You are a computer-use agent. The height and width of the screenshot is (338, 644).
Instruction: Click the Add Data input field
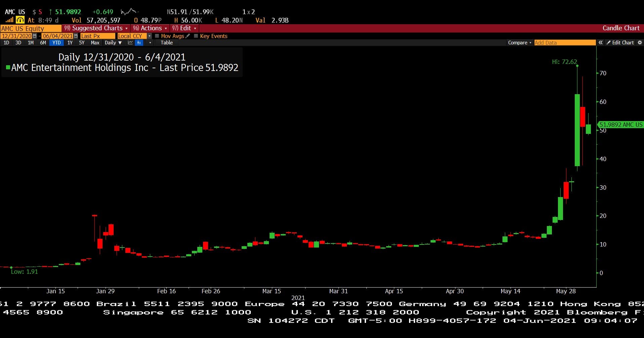(565, 43)
